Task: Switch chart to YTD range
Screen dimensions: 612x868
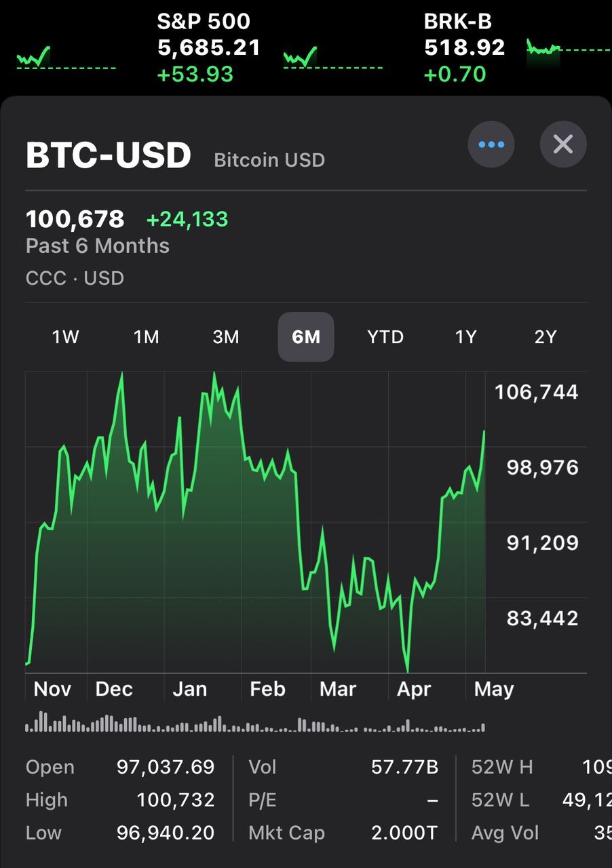Action: [385, 337]
